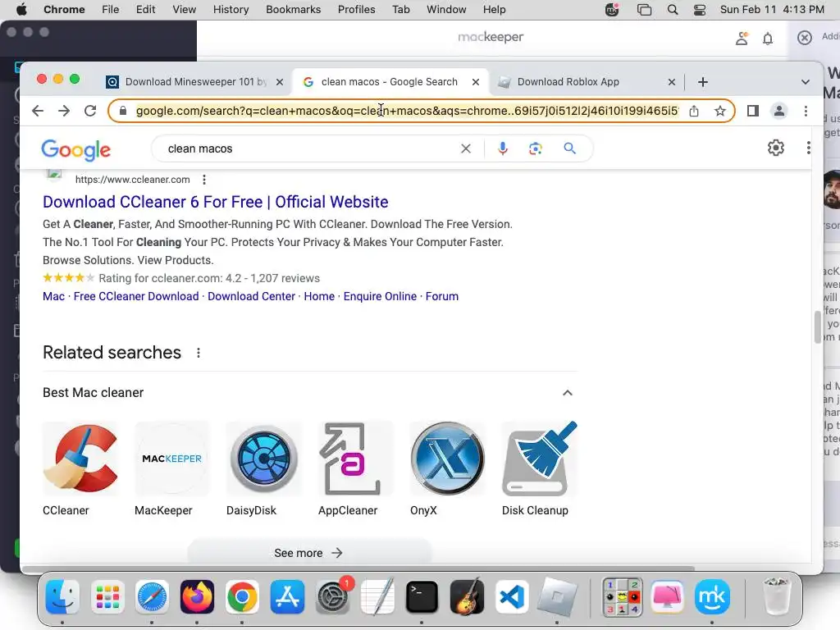This screenshot has width=840, height=630.
Task: Launch Finder from the Dock
Action: pyautogui.click(x=62, y=597)
